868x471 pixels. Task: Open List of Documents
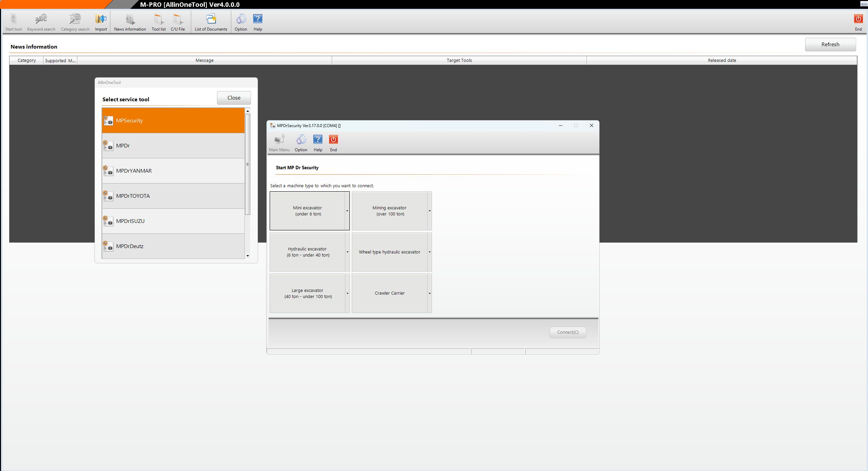coord(211,22)
